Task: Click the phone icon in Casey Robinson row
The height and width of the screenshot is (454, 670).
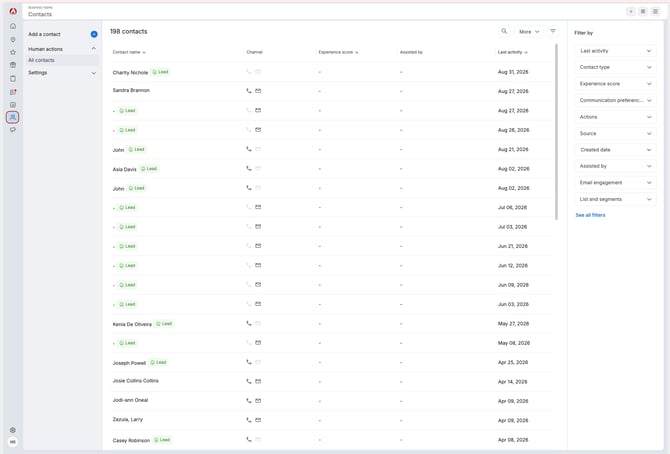Action: coord(249,439)
